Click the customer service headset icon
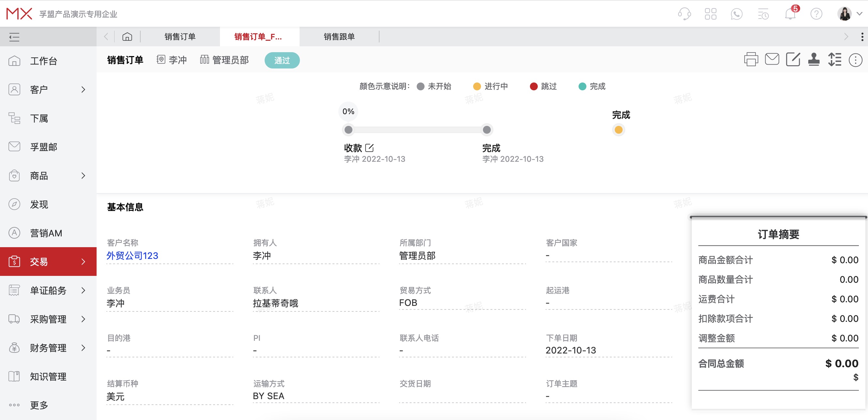The height and width of the screenshot is (420, 868). point(684,14)
